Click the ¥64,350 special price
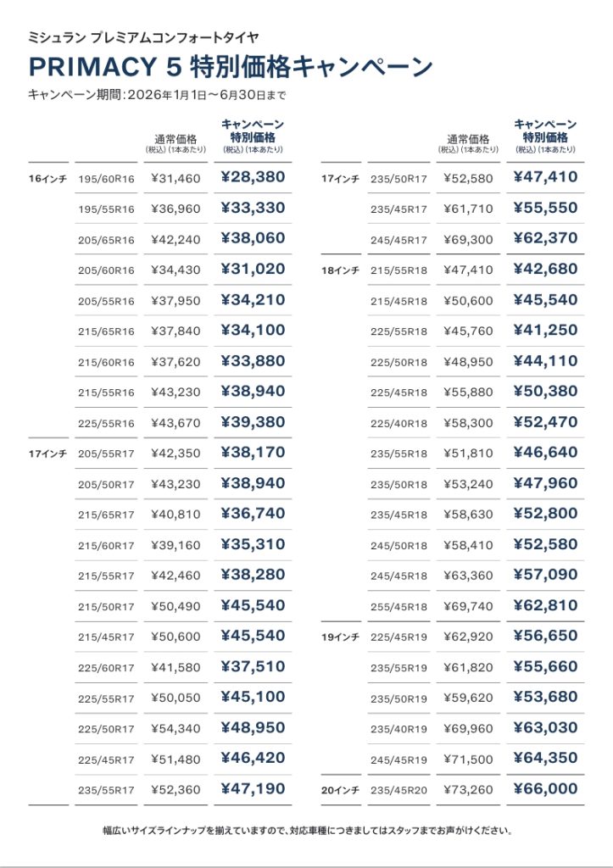The width and height of the screenshot is (613, 868). 545,758
